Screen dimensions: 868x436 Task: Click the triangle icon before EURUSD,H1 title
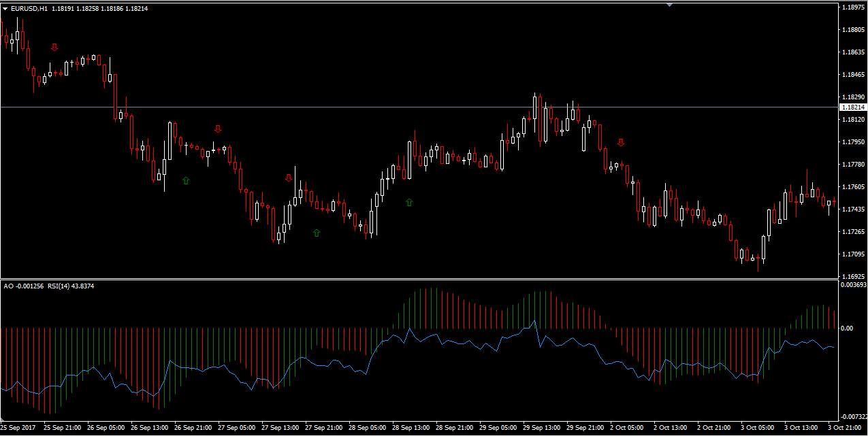point(5,9)
